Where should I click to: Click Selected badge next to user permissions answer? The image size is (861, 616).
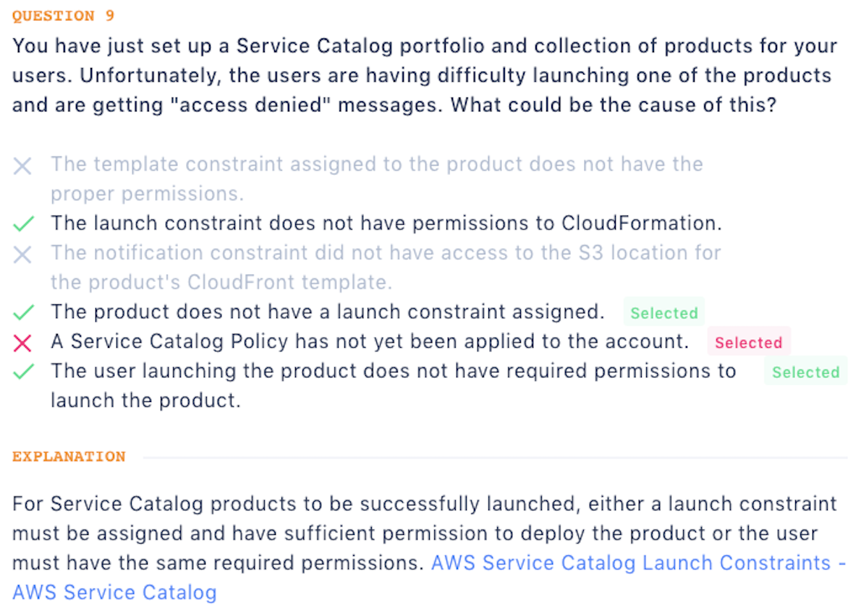pos(805,372)
